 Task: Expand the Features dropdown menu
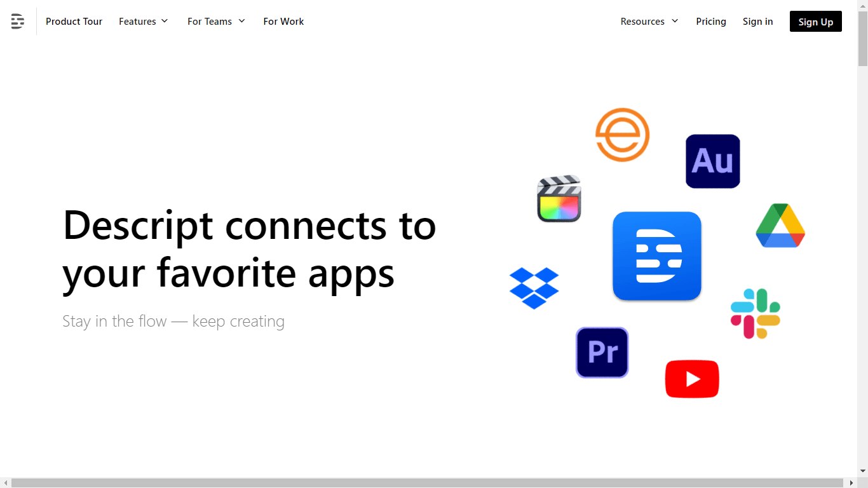coord(144,22)
